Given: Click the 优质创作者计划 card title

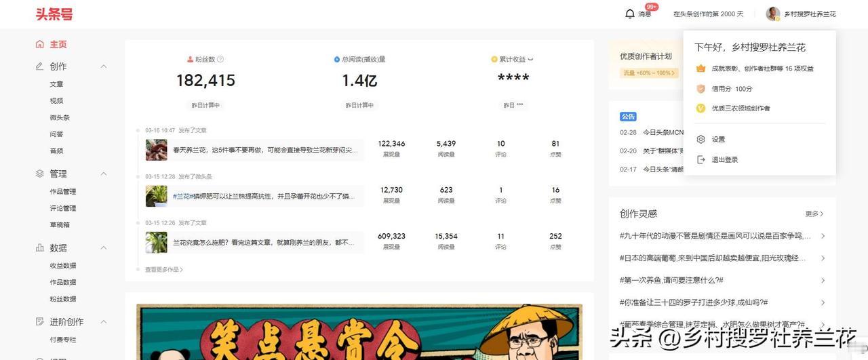Looking at the screenshot, I should coord(646,56).
